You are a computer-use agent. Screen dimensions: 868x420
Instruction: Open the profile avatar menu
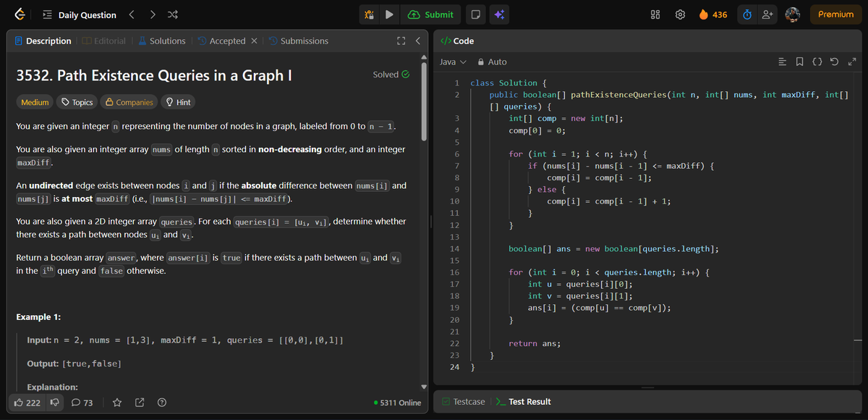coord(793,14)
